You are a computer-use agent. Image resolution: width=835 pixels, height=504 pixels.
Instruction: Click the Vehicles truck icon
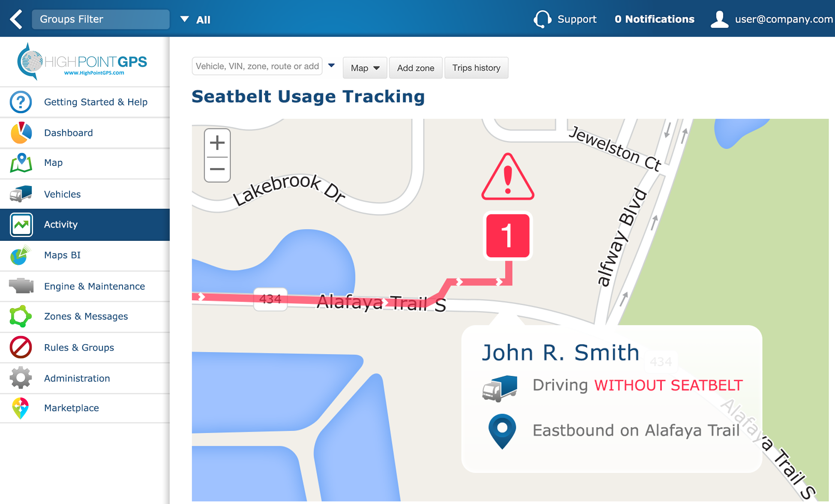(21, 194)
